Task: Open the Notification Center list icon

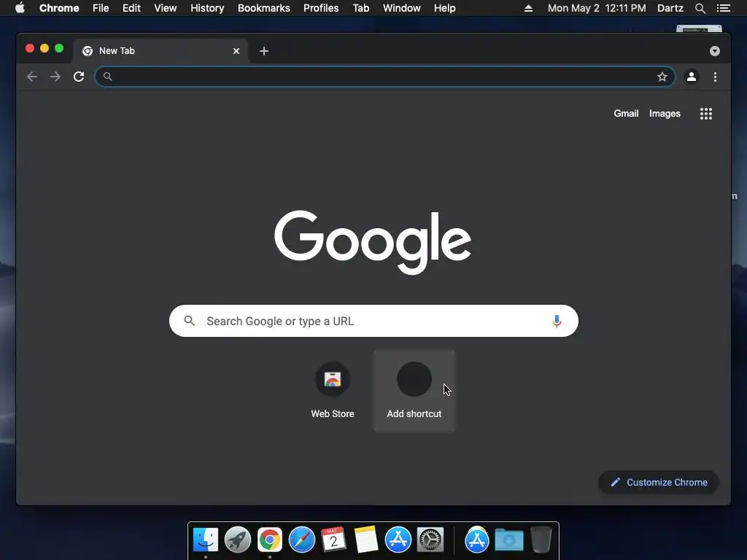Action: point(723,8)
